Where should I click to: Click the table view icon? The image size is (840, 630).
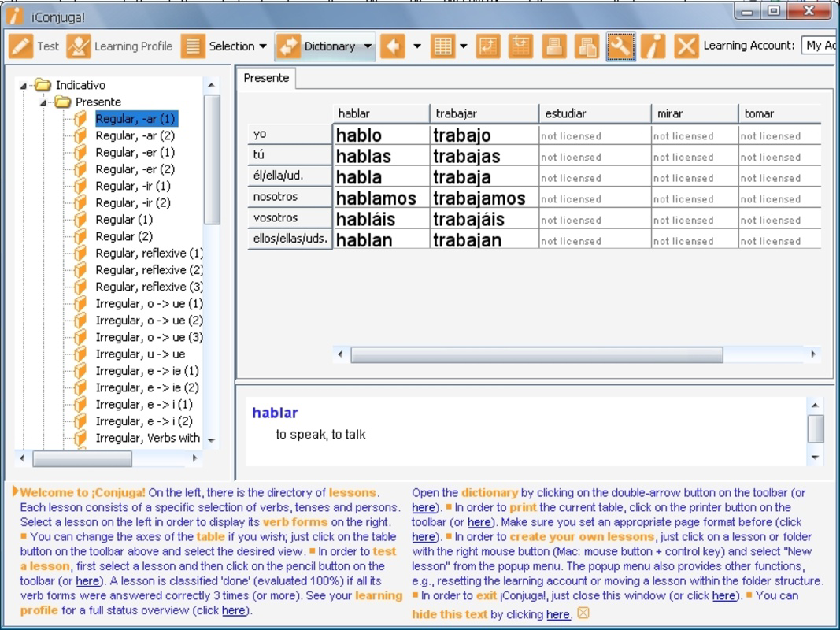point(442,46)
